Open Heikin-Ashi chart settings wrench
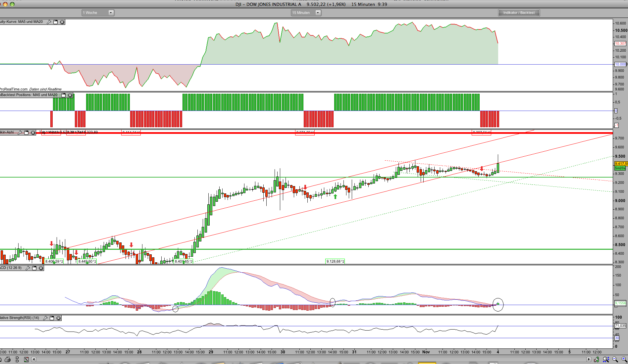This screenshot has height=364, width=628. [20, 132]
